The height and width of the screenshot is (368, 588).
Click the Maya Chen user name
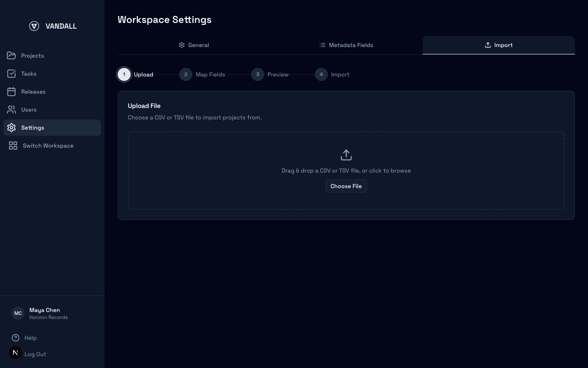tap(45, 310)
